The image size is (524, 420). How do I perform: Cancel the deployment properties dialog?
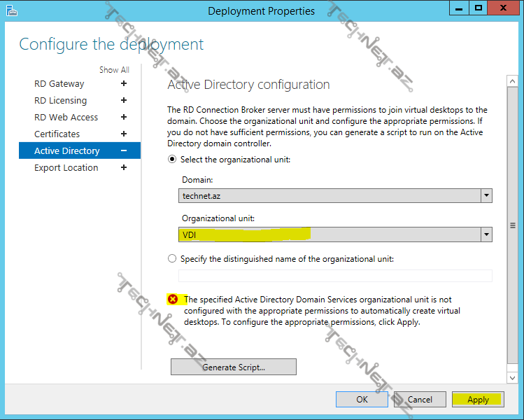click(x=420, y=399)
